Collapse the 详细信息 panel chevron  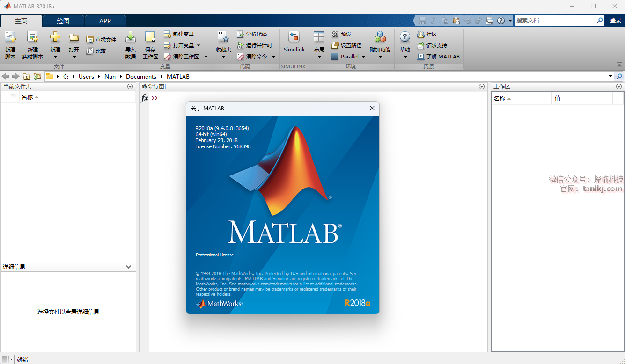[129, 267]
